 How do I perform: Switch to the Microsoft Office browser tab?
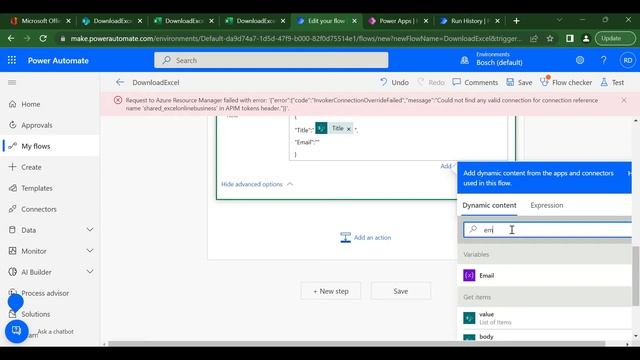(40, 21)
